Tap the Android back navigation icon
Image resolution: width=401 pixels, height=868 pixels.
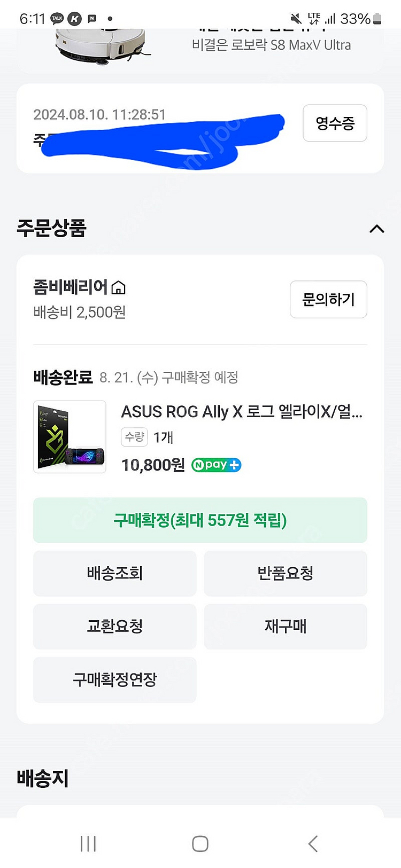click(313, 843)
